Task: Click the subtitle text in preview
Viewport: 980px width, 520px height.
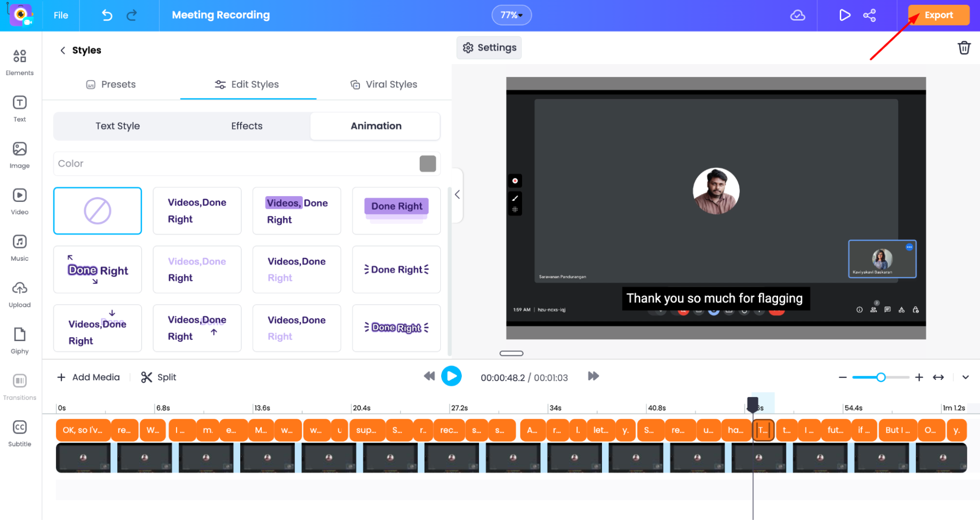Action: click(x=715, y=298)
